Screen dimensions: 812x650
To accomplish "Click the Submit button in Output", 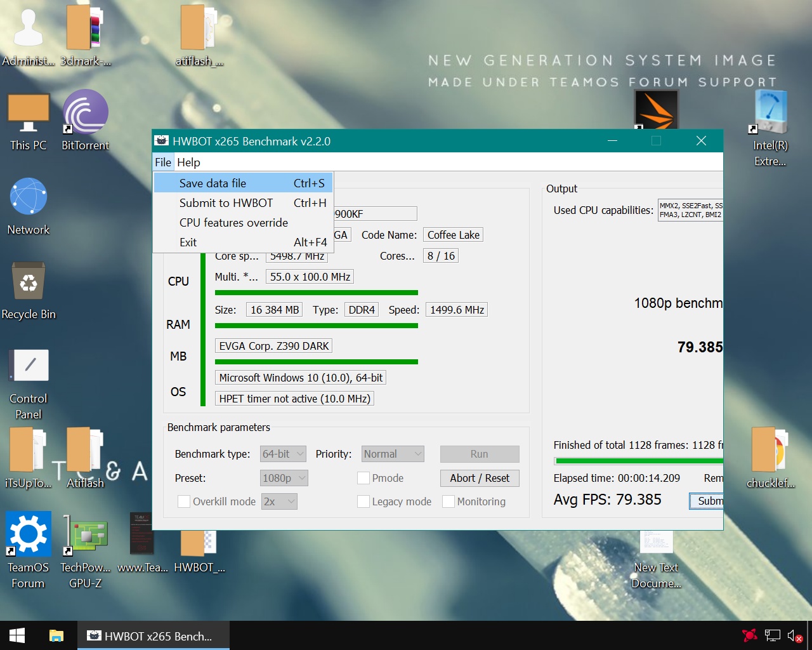I will pyautogui.click(x=707, y=501).
